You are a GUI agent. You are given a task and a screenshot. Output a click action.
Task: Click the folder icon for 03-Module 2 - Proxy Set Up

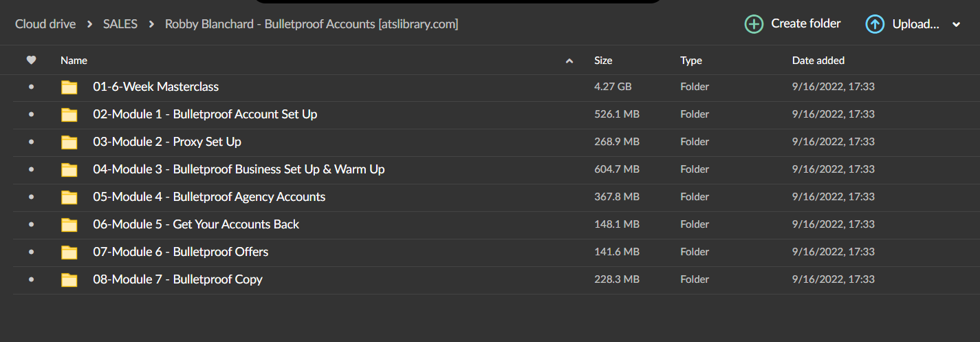point(69,142)
